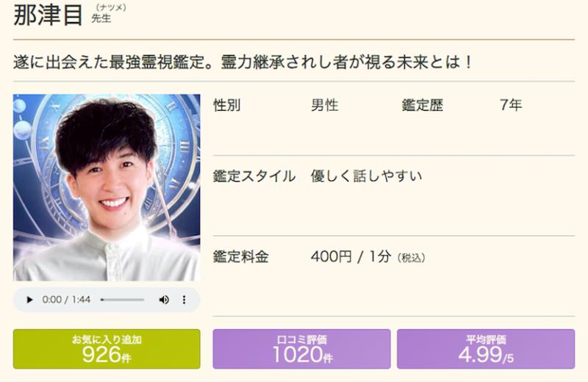The image size is (588, 382).
Task: Click the audio seek progress bar
Action: [x=122, y=300]
